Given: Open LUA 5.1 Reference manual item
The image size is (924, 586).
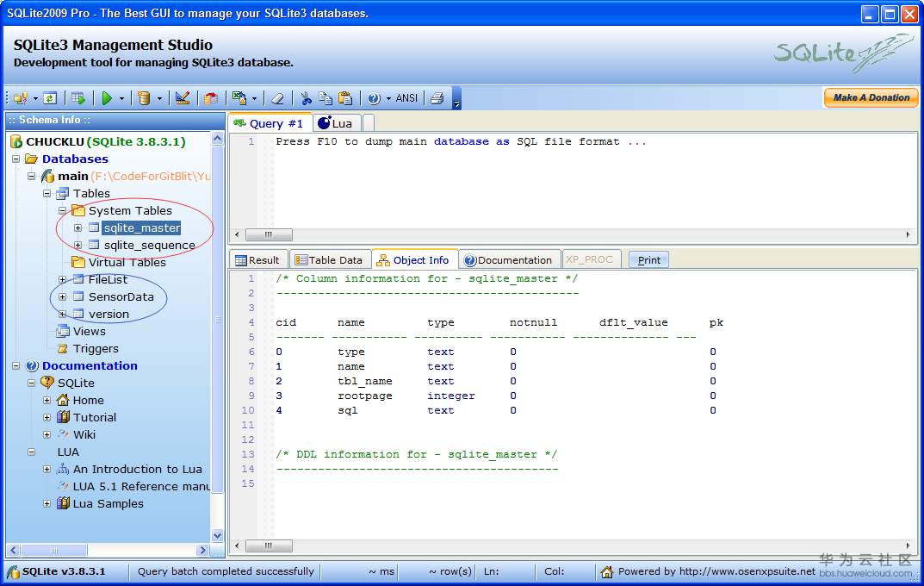Looking at the screenshot, I should coord(141,487).
